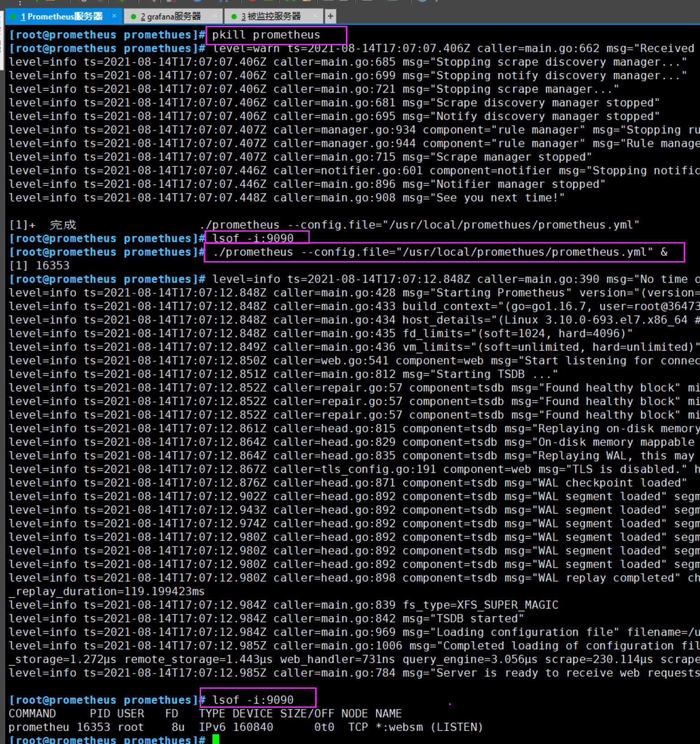The image size is (700, 744).
Task: Click the msg="WAL replay completed" log line
Action: click(354, 578)
